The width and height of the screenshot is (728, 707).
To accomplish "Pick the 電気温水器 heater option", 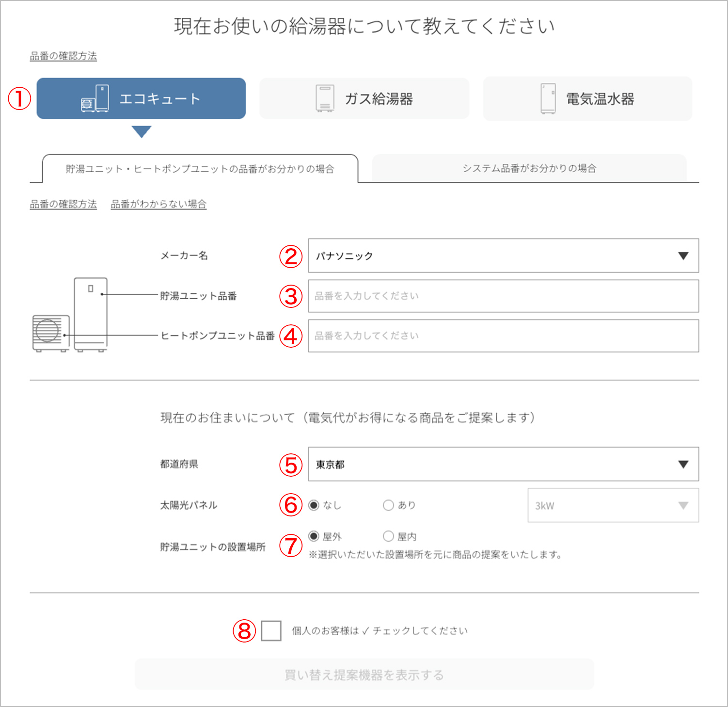I will pyautogui.click(x=587, y=98).
